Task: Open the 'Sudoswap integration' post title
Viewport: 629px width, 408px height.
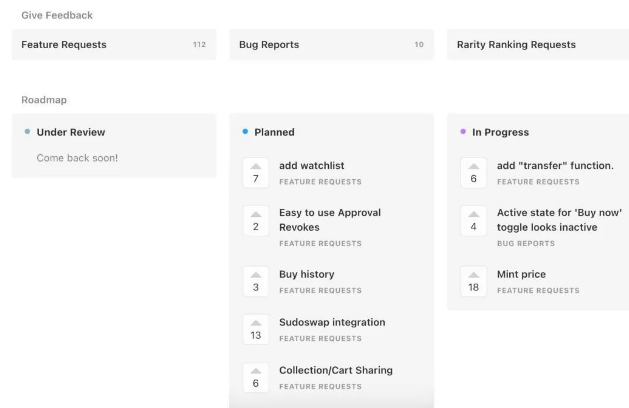Action: (332, 322)
